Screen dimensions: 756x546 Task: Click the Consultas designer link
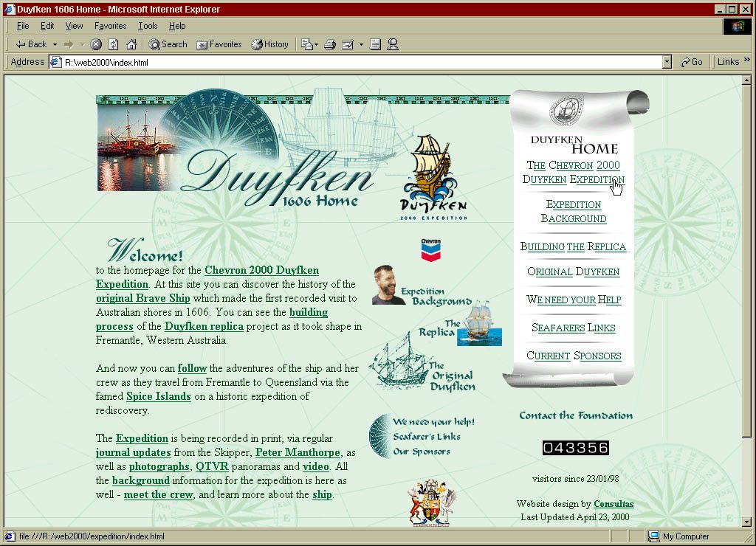coord(614,504)
